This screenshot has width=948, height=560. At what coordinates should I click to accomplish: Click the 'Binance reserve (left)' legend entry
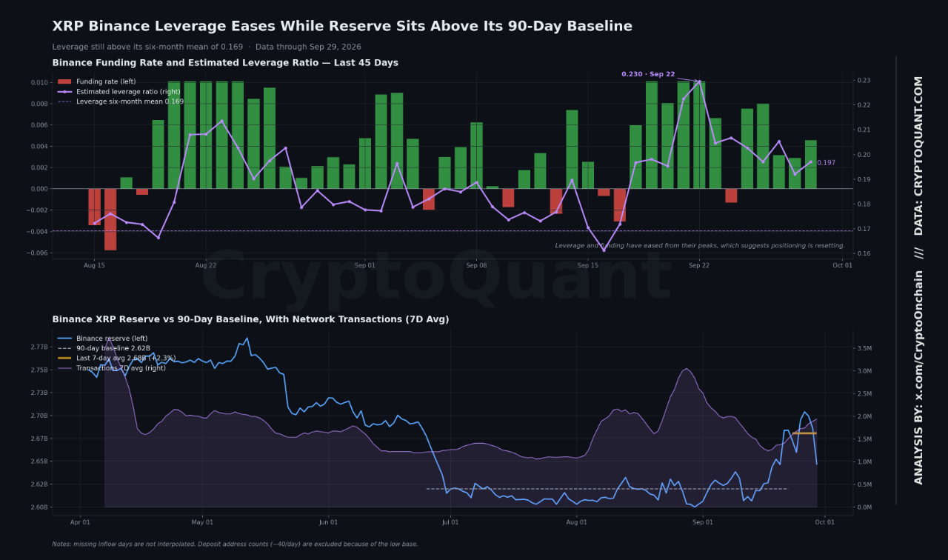coord(112,339)
